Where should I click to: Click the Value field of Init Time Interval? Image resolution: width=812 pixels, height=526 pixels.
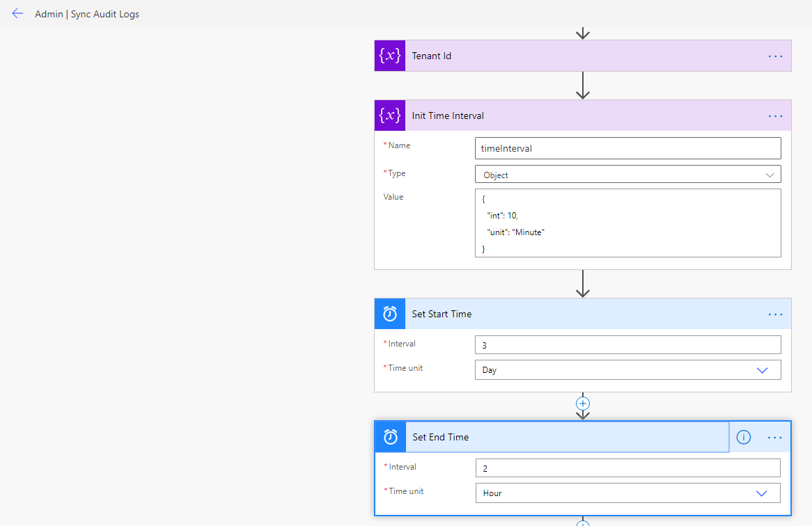(x=627, y=223)
